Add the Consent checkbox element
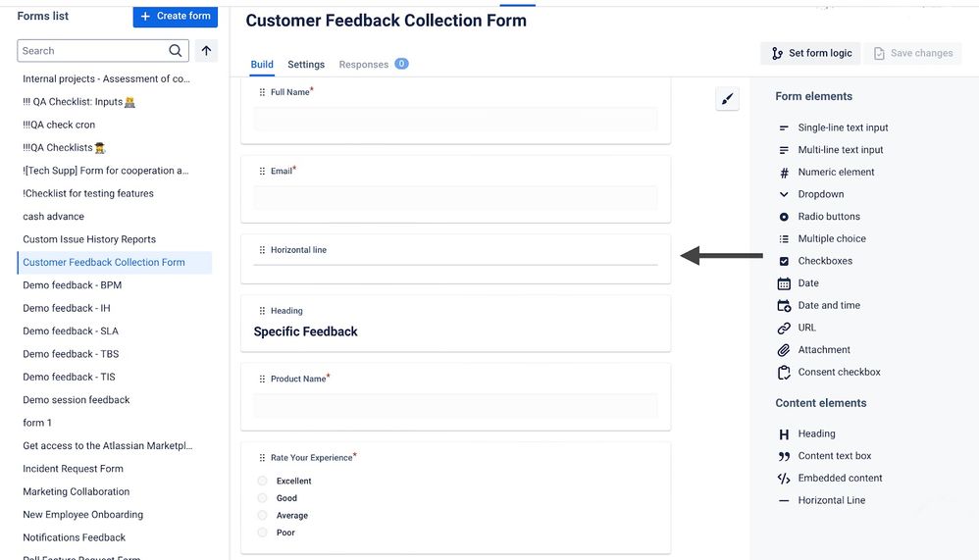 (x=829, y=372)
